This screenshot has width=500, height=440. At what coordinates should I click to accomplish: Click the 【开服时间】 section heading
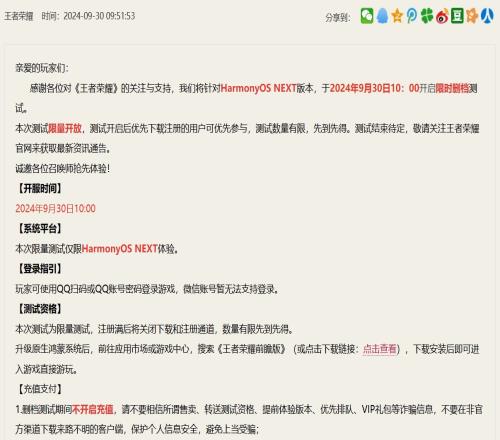click(x=39, y=188)
